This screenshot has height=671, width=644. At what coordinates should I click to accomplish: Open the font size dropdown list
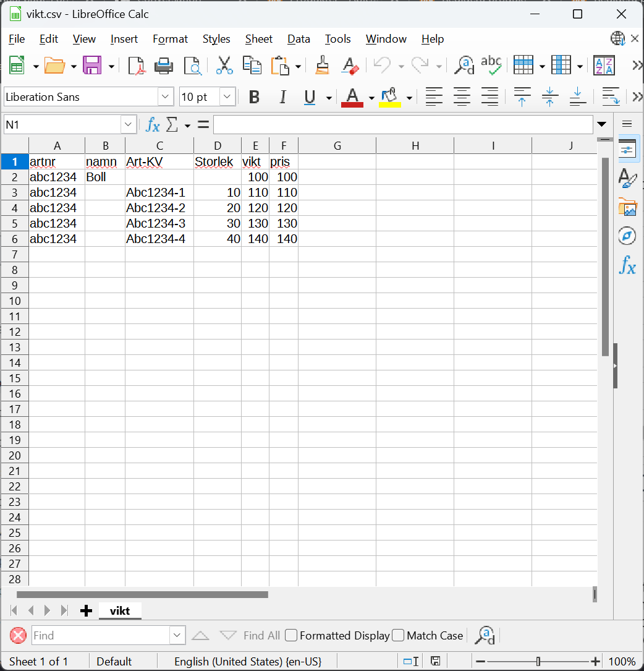[x=227, y=97]
